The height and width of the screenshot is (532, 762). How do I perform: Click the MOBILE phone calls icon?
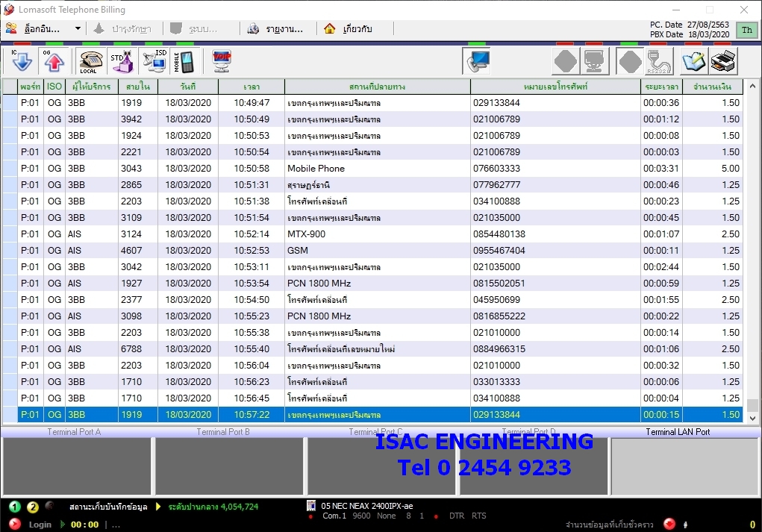click(x=184, y=61)
